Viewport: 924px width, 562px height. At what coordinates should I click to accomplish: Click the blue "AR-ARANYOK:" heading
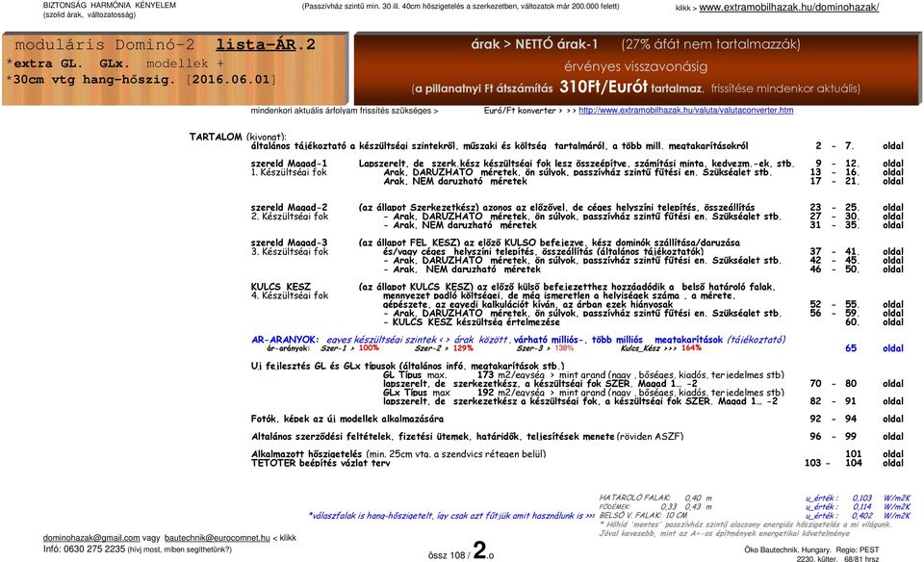285,340
